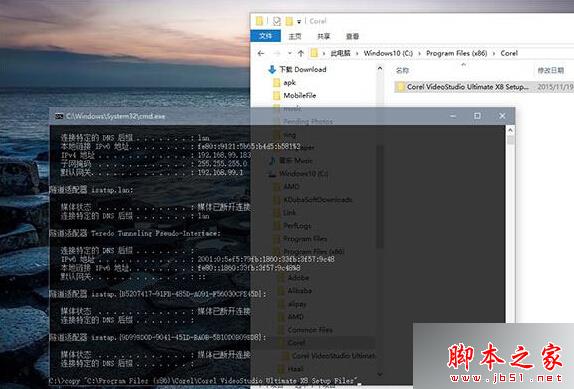This screenshot has width=574, height=389.
Task: Click Explorer's forward navigation arrow
Action: (276, 53)
